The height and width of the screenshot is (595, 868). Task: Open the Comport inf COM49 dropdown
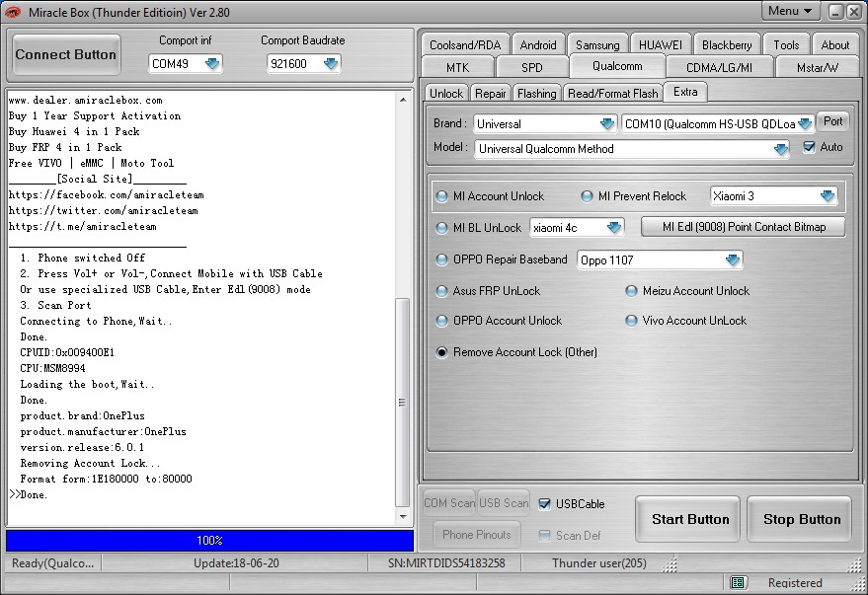[x=186, y=63]
